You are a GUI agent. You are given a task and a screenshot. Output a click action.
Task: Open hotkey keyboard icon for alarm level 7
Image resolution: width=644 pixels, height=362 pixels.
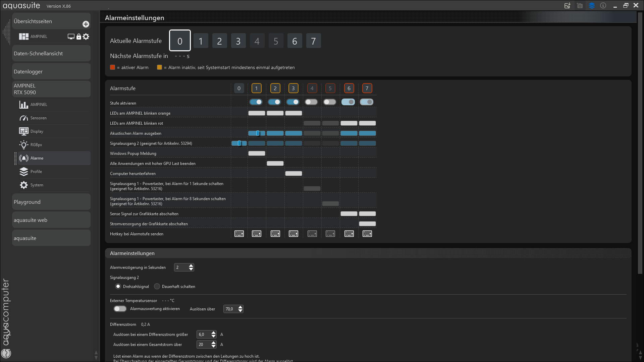tap(367, 234)
